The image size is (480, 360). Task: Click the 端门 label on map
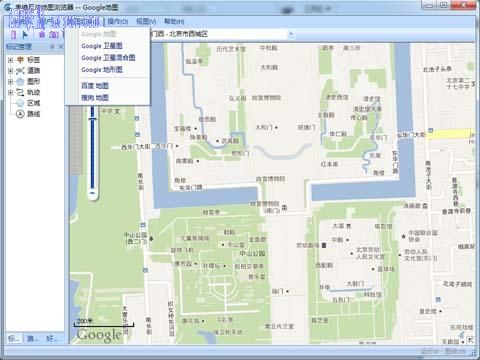[277, 291]
